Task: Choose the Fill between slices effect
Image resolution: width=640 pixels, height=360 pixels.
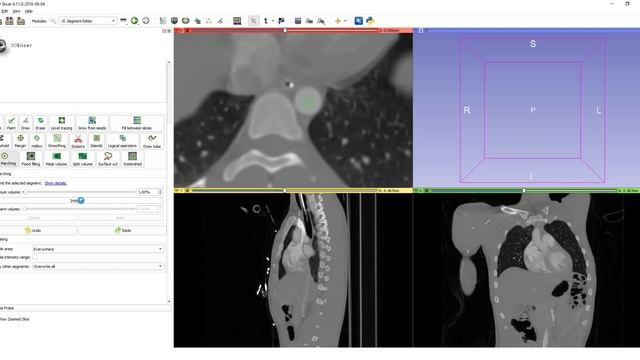Action: [x=137, y=123]
